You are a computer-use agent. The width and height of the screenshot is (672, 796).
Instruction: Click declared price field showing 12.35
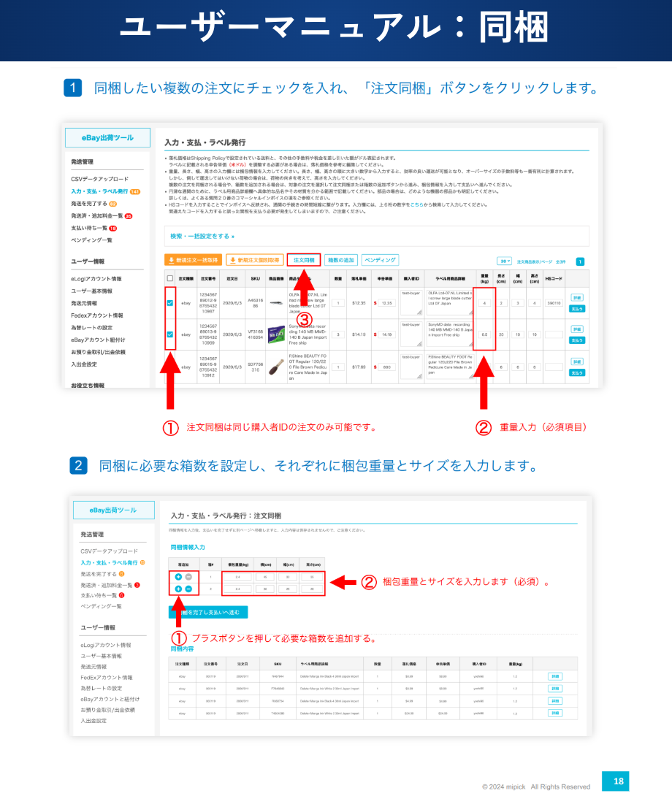386,303
